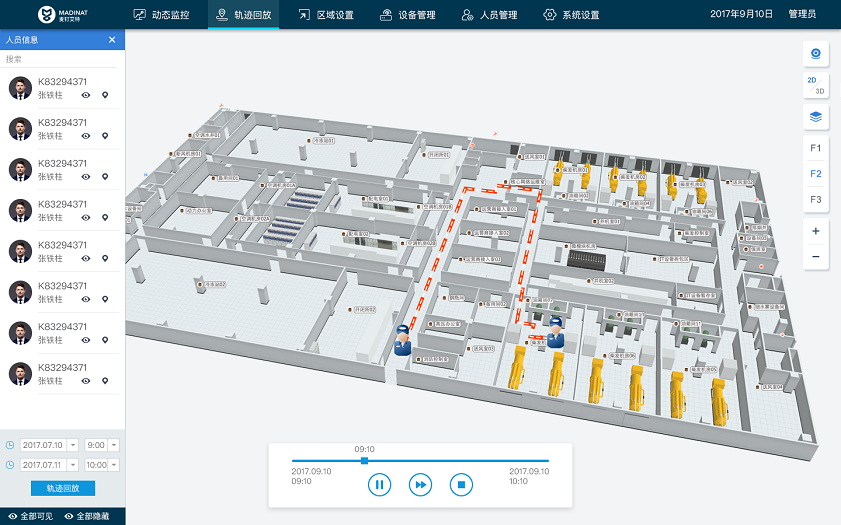Click location pin icon for first person
Viewport: 841px width, 525px height.
105,95
